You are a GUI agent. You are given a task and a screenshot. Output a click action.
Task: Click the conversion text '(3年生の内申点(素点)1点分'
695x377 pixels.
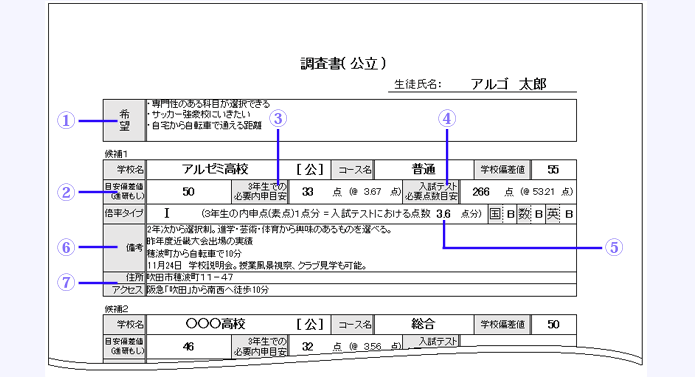[260, 214]
